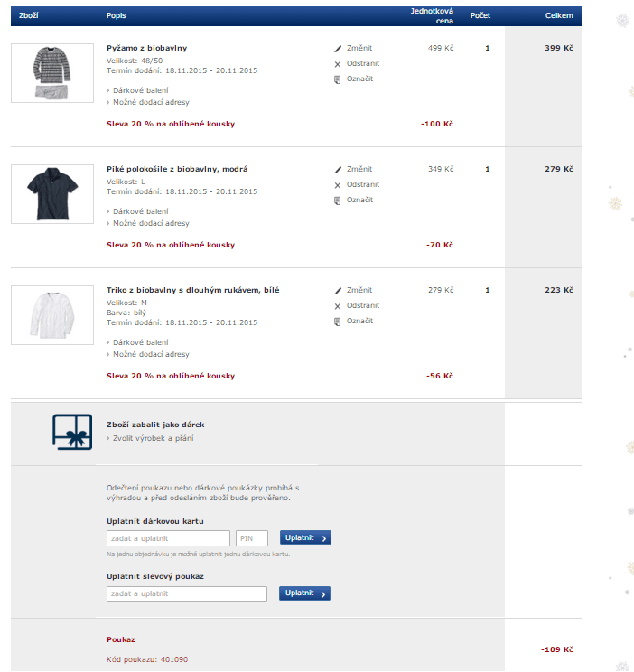Click X remove icon for the pyjamas item

[338, 64]
